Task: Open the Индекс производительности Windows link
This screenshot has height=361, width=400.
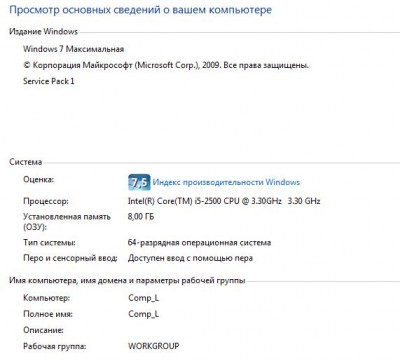Action: (x=226, y=182)
